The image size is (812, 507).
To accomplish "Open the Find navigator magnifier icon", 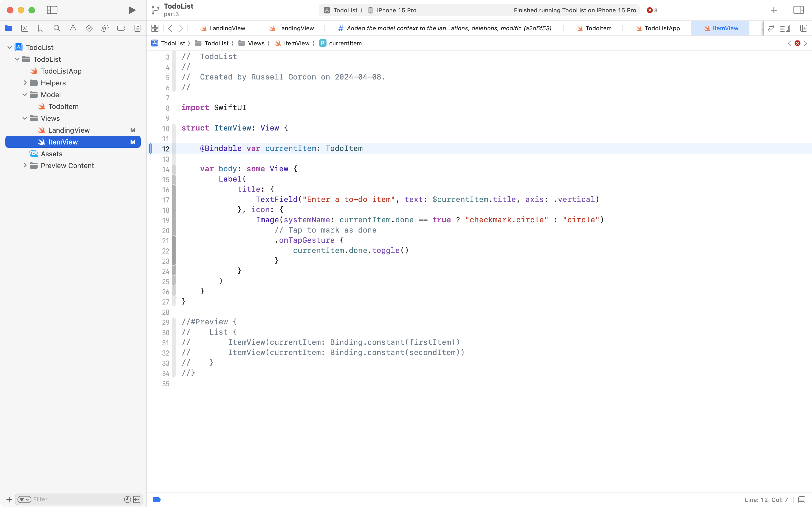I will (x=57, y=28).
